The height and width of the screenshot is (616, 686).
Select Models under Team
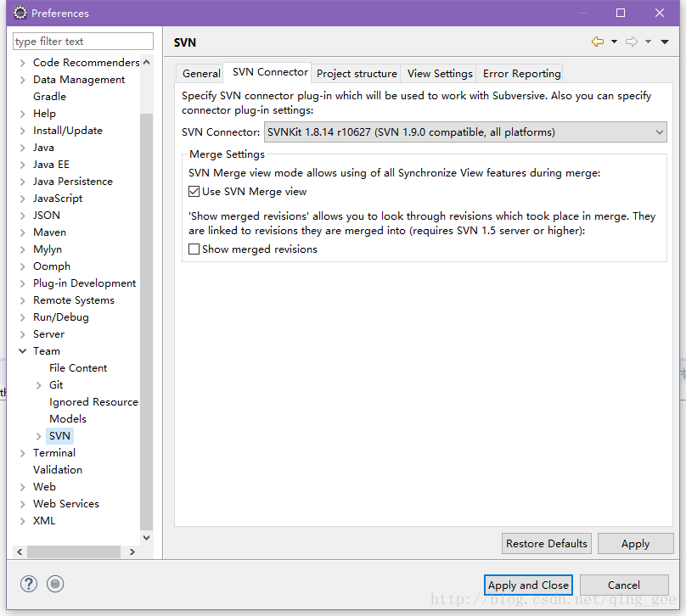click(68, 419)
